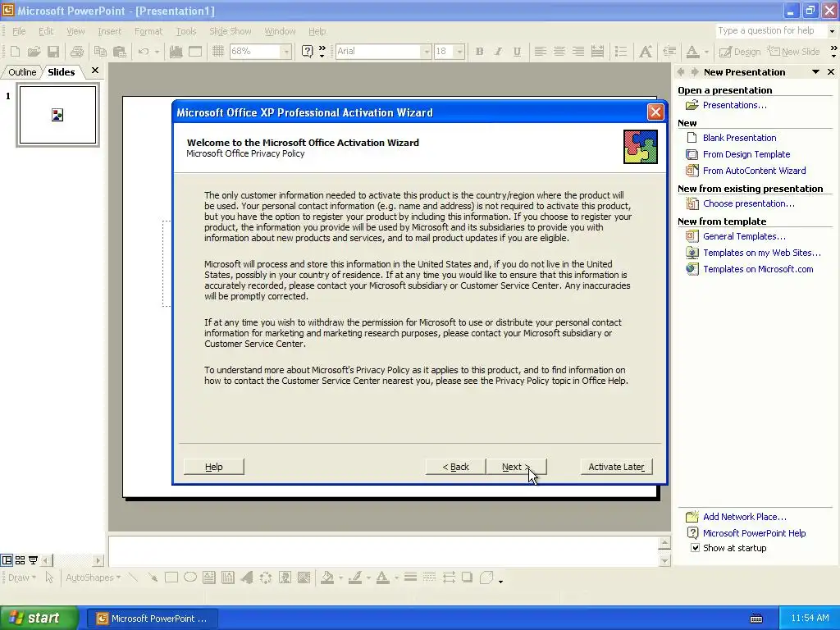Image resolution: width=840 pixels, height=630 pixels.
Task: Expand the Undo history dropdown arrow
Action: [157, 52]
